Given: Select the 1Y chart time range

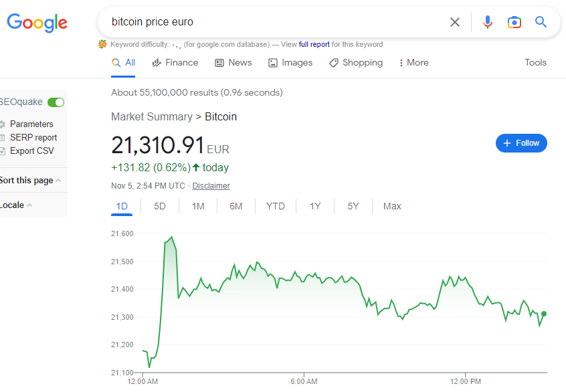Looking at the screenshot, I should (x=315, y=206).
